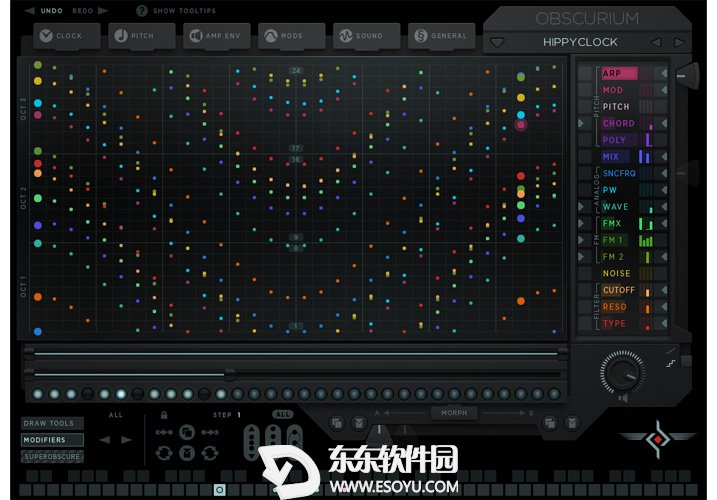
Task: Click the ALL right arrow in modifiers
Action: pos(126,440)
